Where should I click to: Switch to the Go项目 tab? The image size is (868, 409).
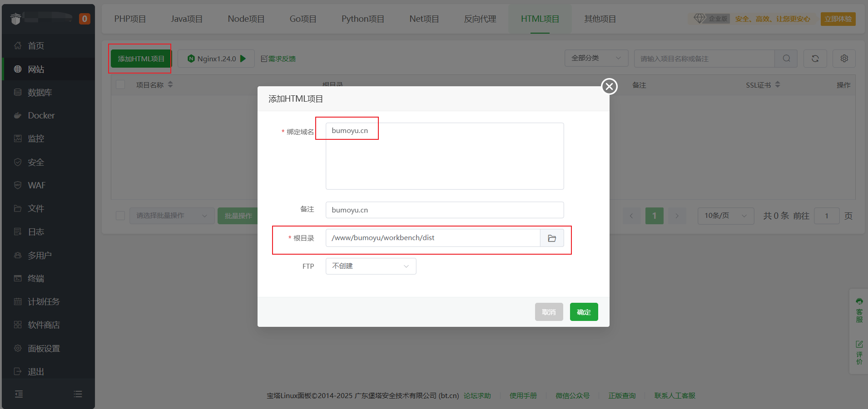(x=303, y=19)
